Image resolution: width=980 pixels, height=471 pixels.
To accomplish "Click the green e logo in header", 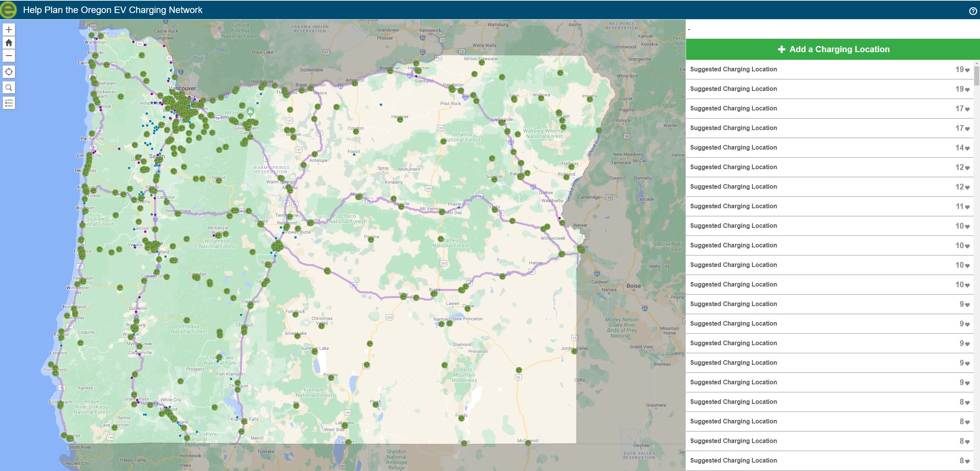I will pos(8,10).
